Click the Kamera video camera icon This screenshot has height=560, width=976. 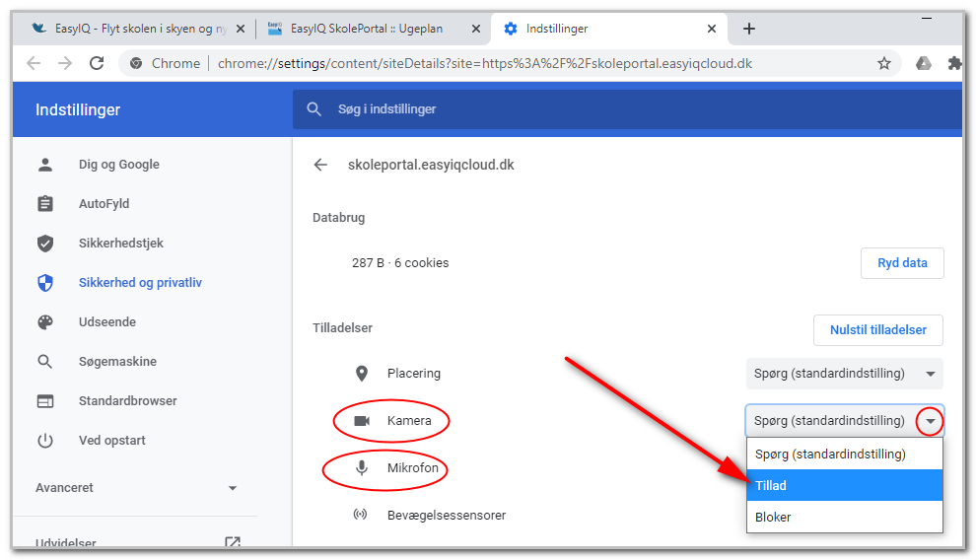[x=362, y=421]
